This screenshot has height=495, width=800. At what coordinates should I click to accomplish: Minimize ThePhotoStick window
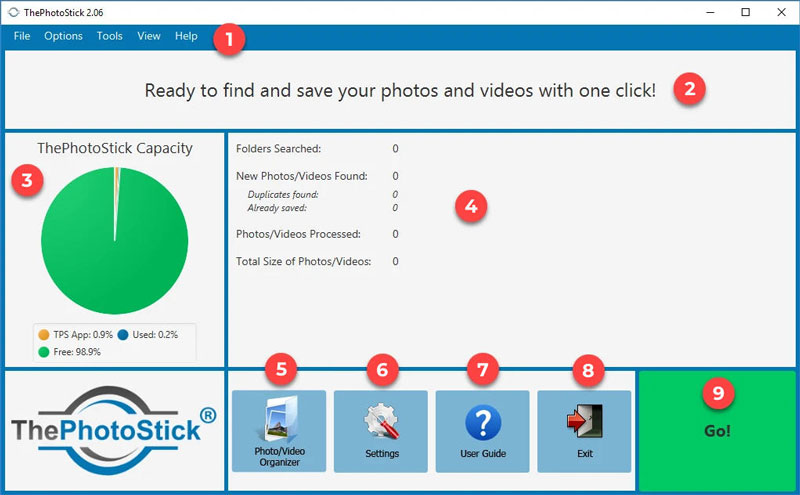pyautogui.click(x=710, y=12)
